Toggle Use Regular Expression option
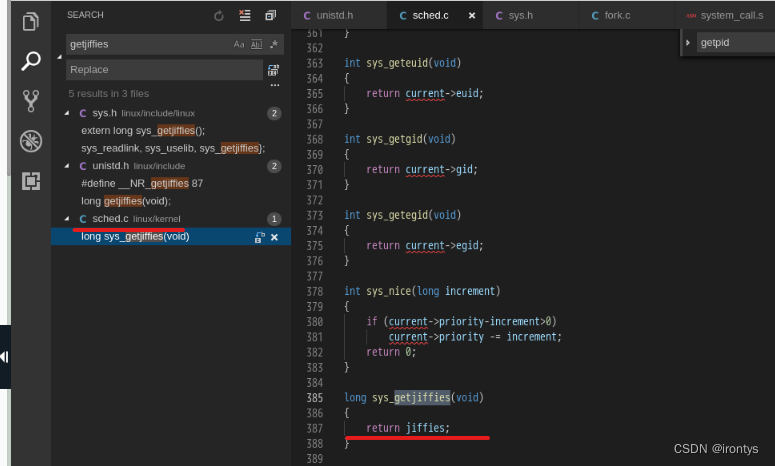This screenshot has height=466, width=775. coord(272,45)
